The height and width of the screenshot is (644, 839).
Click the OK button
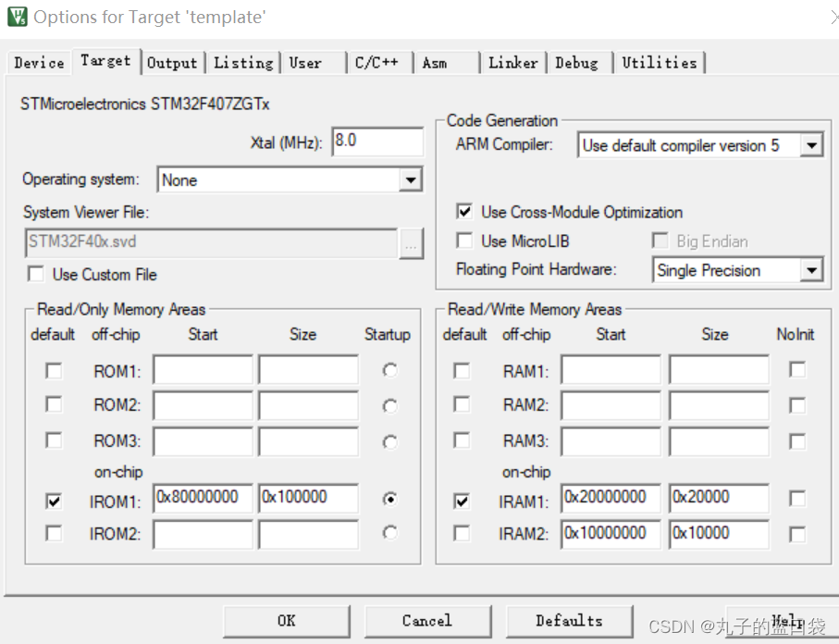click(286, 621)
